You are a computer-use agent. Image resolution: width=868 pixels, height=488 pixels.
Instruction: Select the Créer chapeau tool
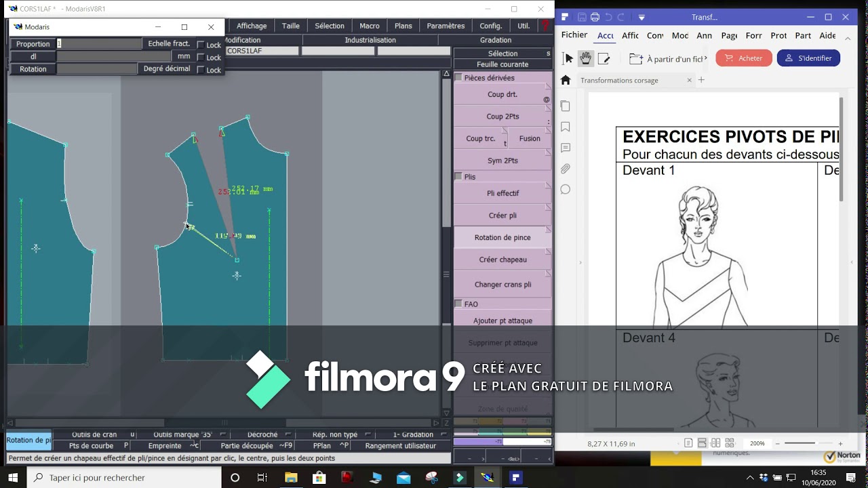[x=502, y=260]
